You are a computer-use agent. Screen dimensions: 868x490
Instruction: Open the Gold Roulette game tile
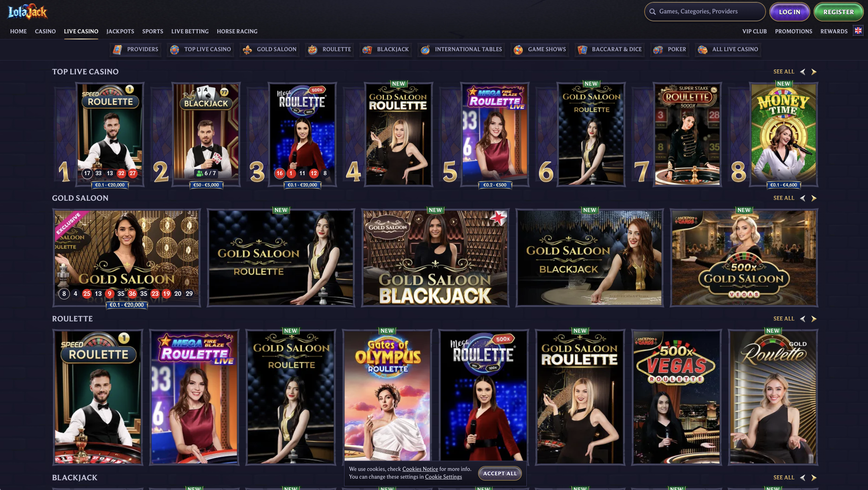point(773,397)
